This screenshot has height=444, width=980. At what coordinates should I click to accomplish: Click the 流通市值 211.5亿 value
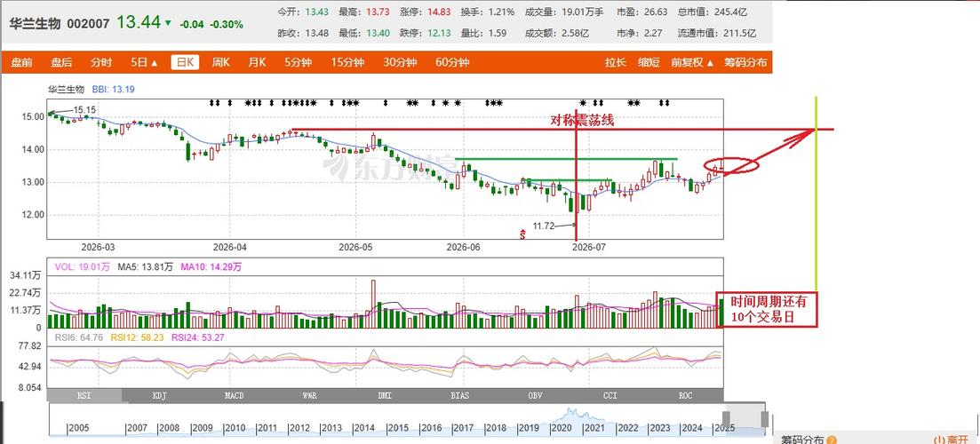click(x=738, y=33)
